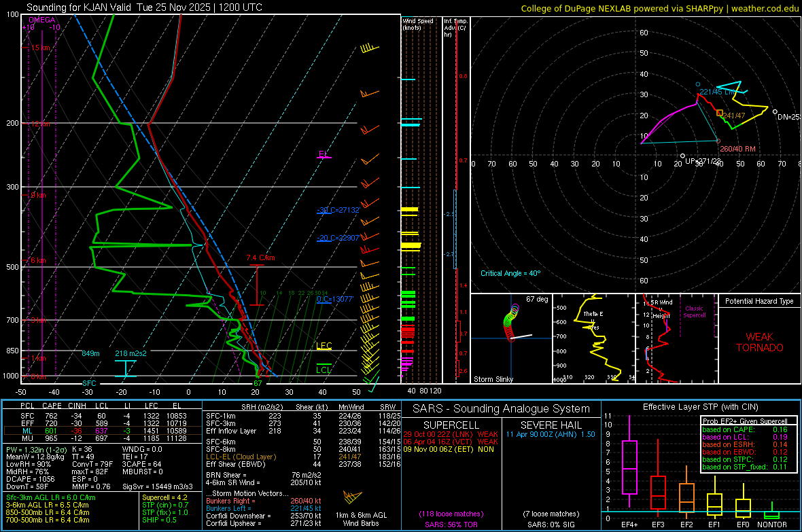This screenshot has height=532, width=802.
Task: Click the (118 loose matches) text
Action: point(451,514)
